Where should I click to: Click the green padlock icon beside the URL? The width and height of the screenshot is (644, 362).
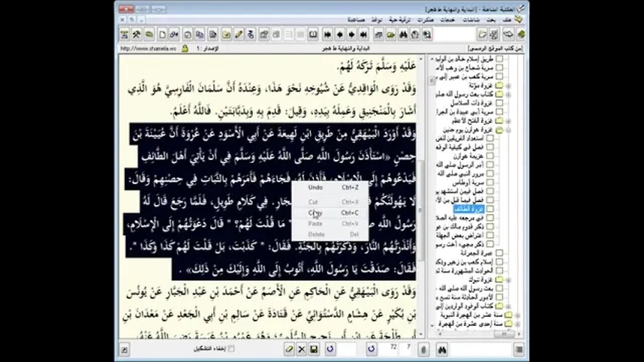pyautogui.click(x=185, y=49)
